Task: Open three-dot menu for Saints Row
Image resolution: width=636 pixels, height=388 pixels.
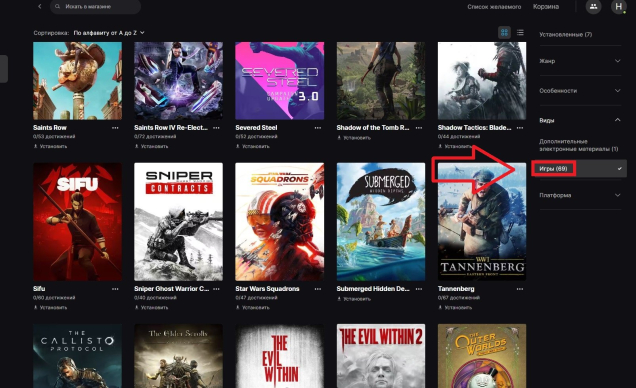Action: coord(115,128)
